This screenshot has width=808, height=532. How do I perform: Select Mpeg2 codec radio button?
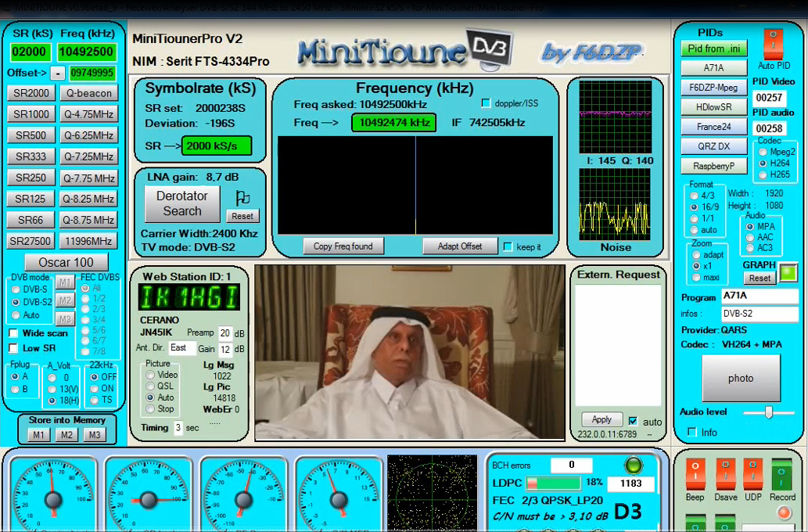pos(763,152)
